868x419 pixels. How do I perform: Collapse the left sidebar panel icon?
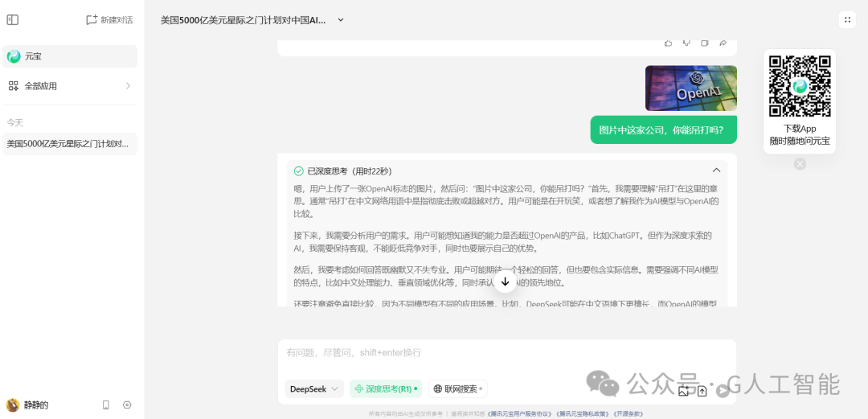(13, 20)
